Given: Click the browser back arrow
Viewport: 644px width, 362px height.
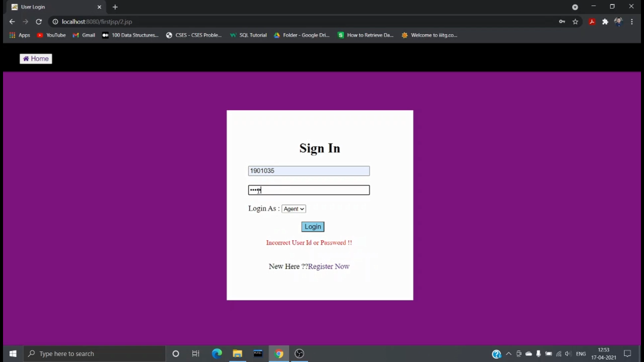Looking at the screenshot, I should coord(12,22).
